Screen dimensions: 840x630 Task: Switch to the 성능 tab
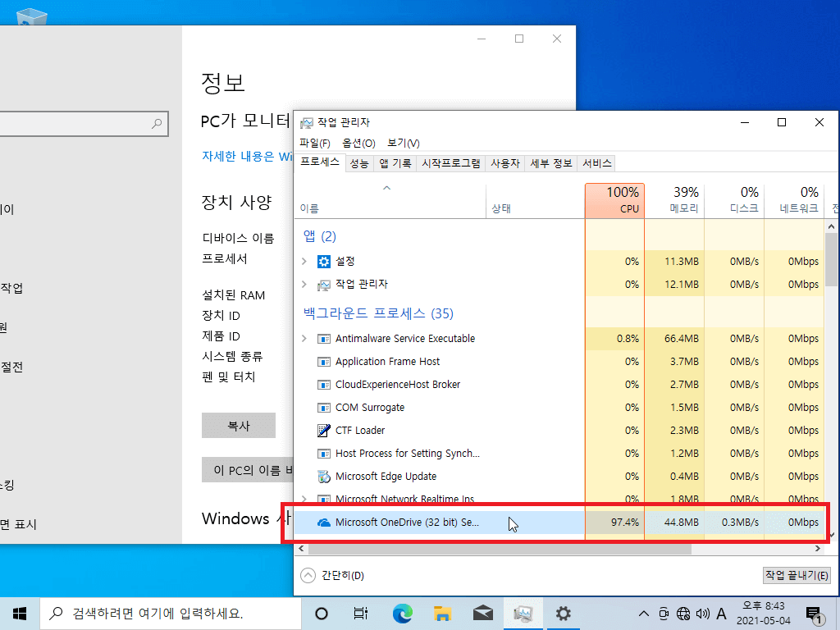[359, 163]
